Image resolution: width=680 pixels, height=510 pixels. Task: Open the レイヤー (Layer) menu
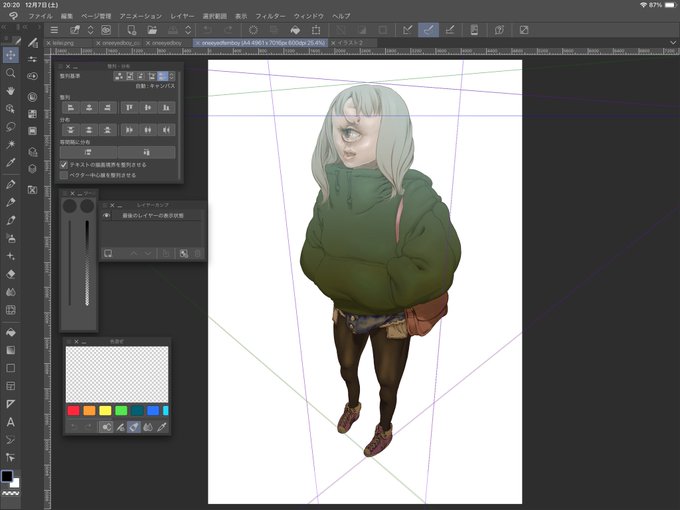point(182,16)
